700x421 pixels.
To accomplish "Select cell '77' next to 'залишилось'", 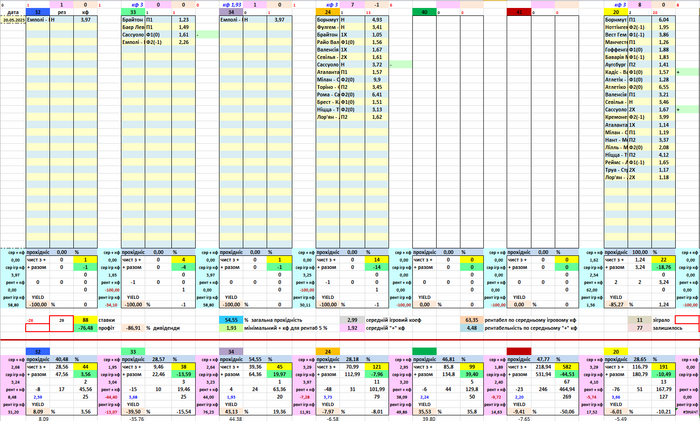I will click(x=639, y=328).
